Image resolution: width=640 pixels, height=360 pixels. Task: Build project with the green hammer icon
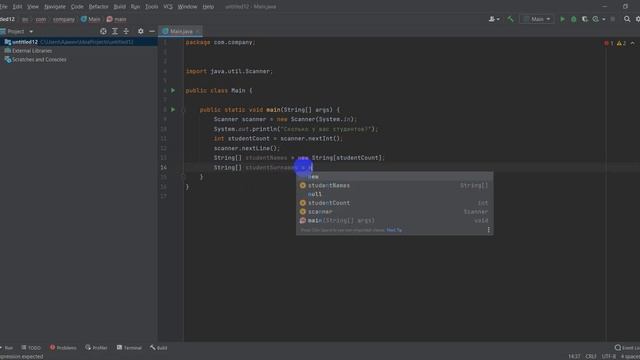coord(510,19)
